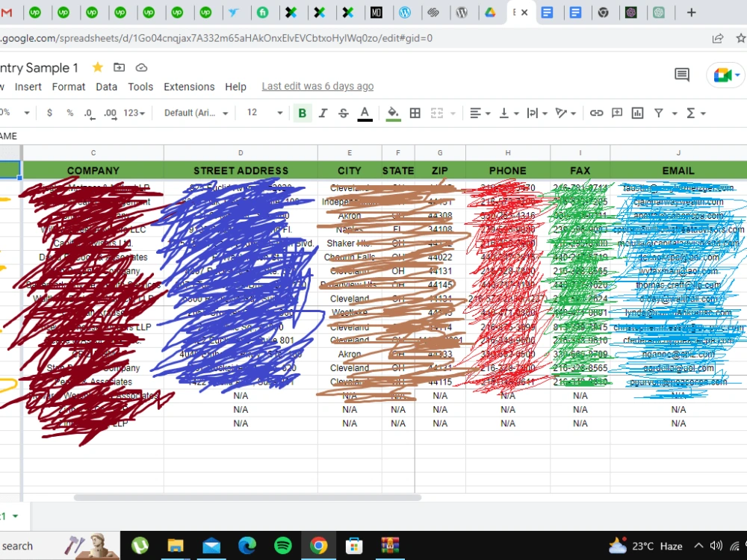This screenshot has width=747, height=560.
Task: Switch to the Google Drive tab
Action: (490, 13)
